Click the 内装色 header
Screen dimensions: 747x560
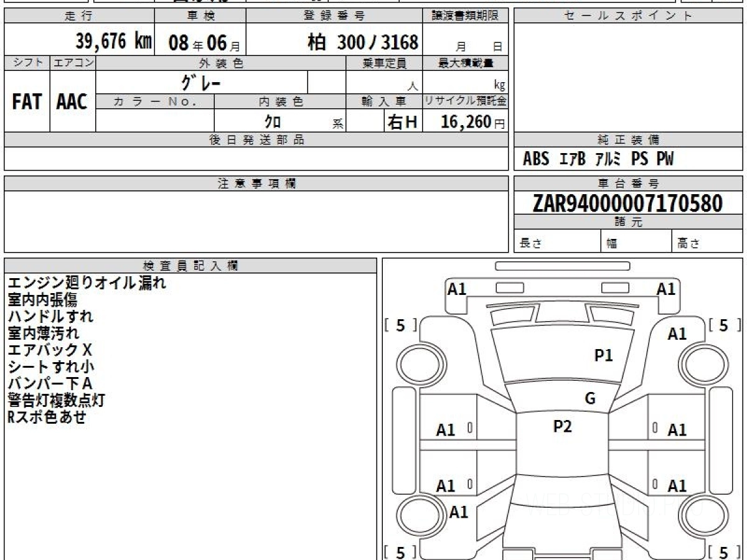coord(280,101)
